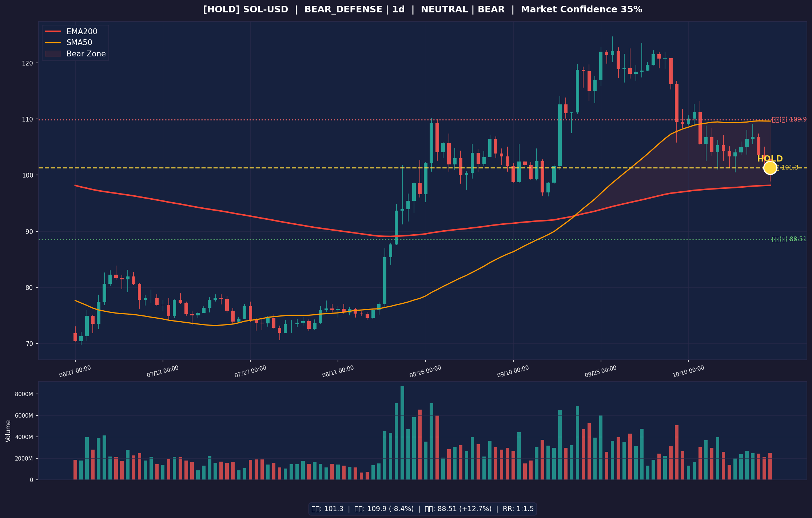This screenshot has width=812, height=518.
Task: Click the SMA50 orange legend line swatch
Action: (x=53, y=43)
